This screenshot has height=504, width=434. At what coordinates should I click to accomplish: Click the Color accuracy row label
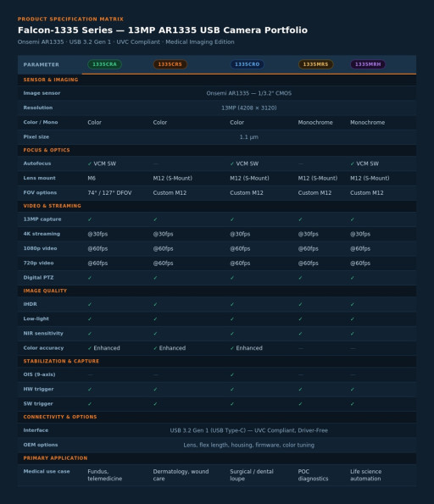click(43, 348)
